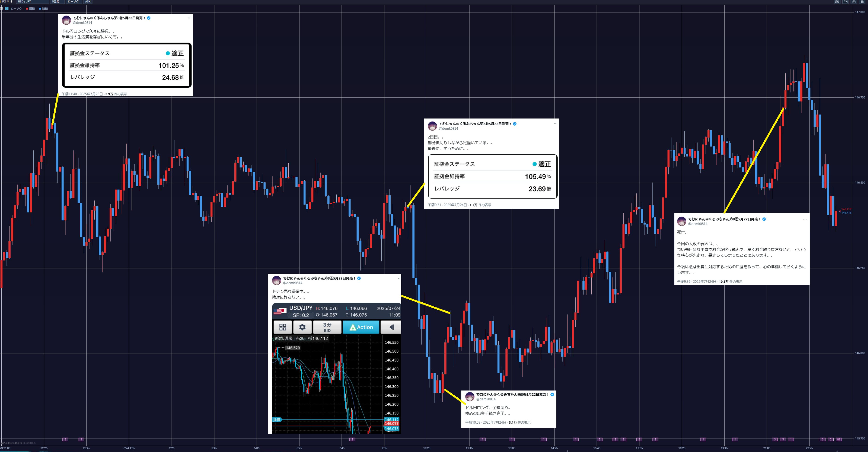
Task: Open the more menu on the 死亡 tweet
Action: pyautogui.click(x=805, y=219)
